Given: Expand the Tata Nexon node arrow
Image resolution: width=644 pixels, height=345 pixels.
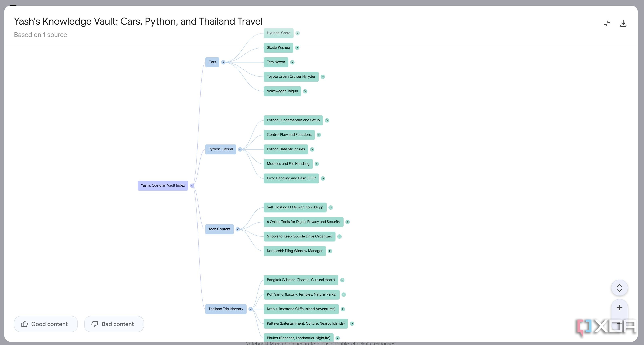Looking at the screenshot, I should coord(292,62).
